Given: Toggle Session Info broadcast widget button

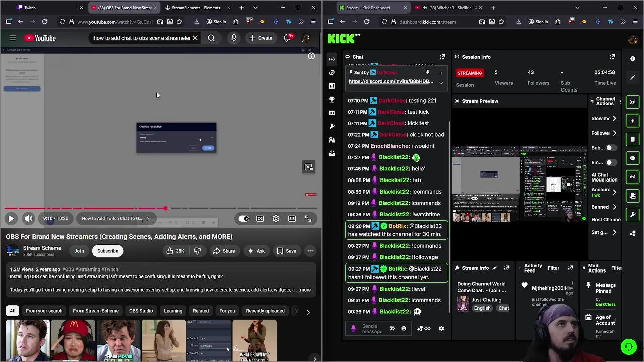Looking at the screenshot, I should [x=633, y=177].
